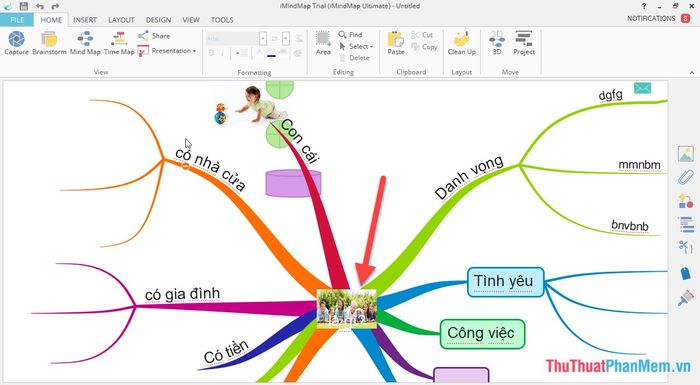Select the "Danh vọng" branch label
This screenshot has height=385, width=700.
point(469,177)
